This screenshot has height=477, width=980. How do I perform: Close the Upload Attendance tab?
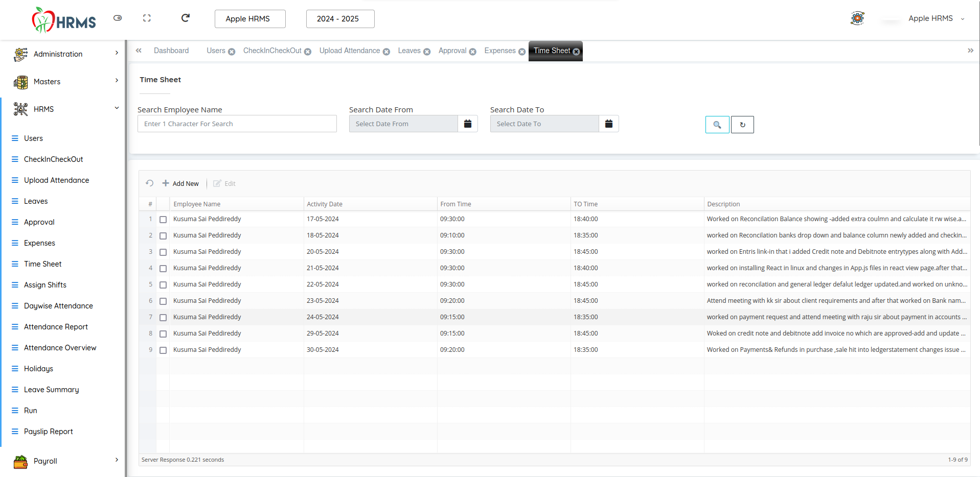(x=386, y=52)
